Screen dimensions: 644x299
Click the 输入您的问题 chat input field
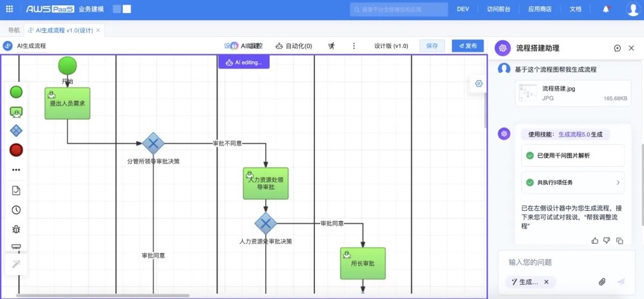pyautogui.click(x=561, y=262)
